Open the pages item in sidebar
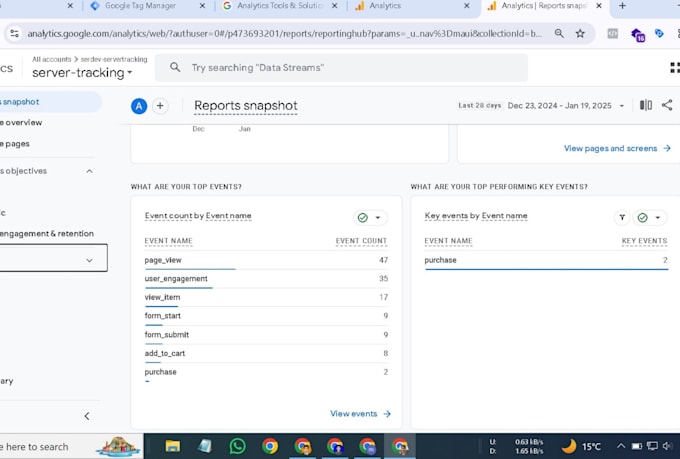The width and height of the screenshot is (680, 459). coord(15,144)
